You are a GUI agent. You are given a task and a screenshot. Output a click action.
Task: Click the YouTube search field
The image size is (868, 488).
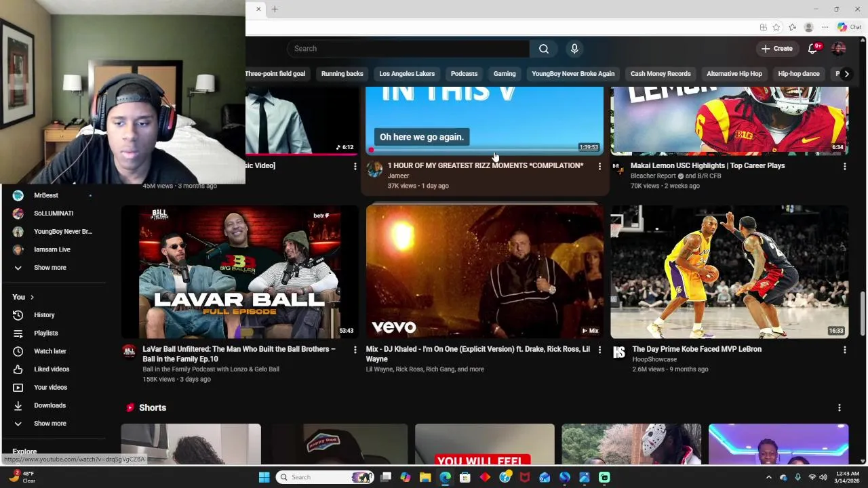(408, 49)
